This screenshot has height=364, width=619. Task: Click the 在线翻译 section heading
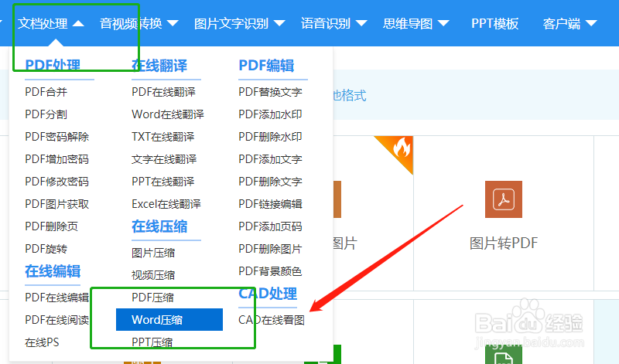point(159,66)
